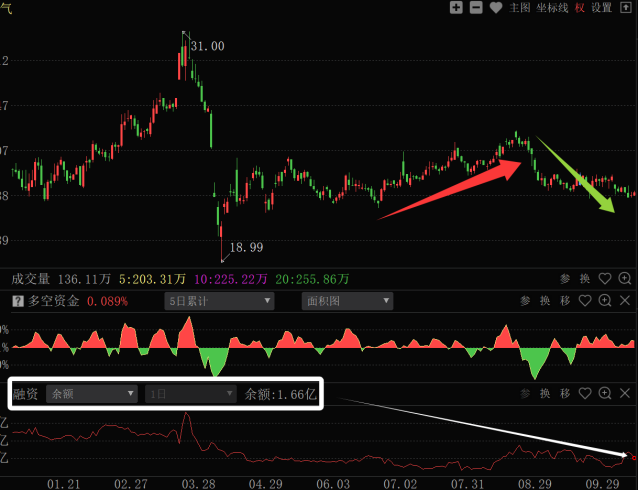Screen dimensions: 638x490
Task: Favorite the 多空资金 indicator with heart icon
Action: point(586,301)
